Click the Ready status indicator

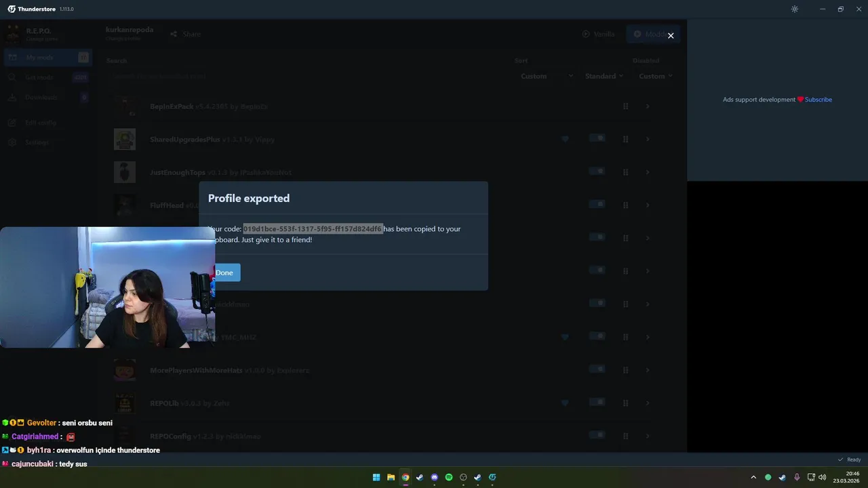click(x=849, y=460)
